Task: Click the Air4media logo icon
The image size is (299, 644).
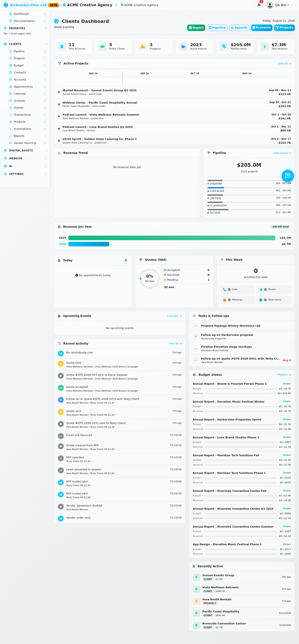Action: [6, 5]
